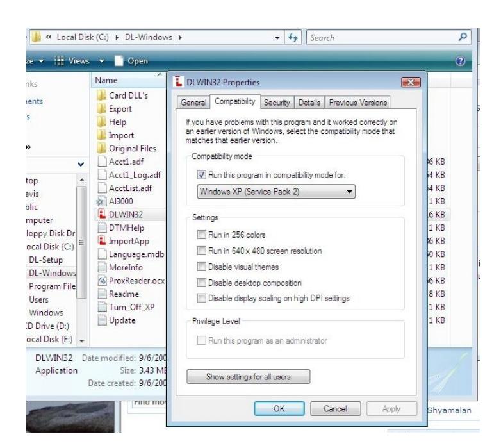Image resolution: width=501 pixels, height=448 pixels.
Task: Click the Apply button
Action: pyautogui.click(x=391, y=409)
